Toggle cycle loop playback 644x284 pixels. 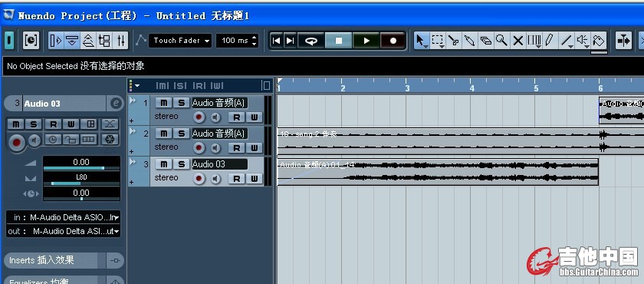click(x=311, y=40)
